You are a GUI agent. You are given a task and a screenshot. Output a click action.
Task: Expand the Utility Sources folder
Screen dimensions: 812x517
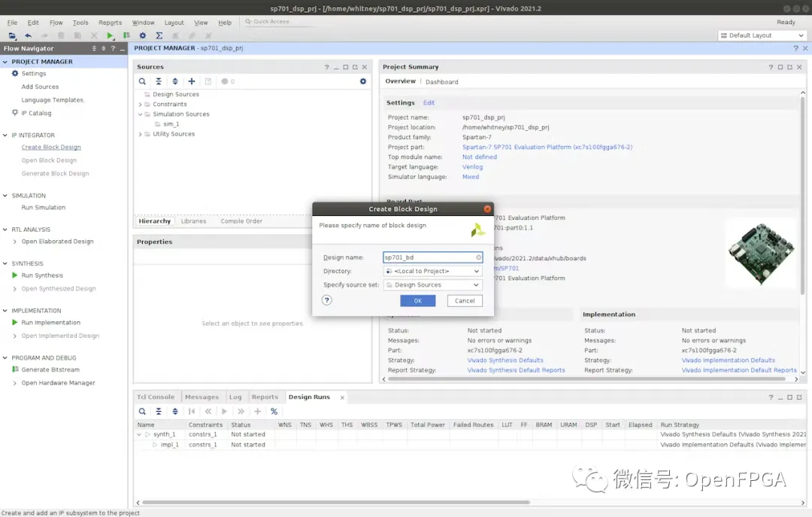pyautogui.click(x=140, y=134)
